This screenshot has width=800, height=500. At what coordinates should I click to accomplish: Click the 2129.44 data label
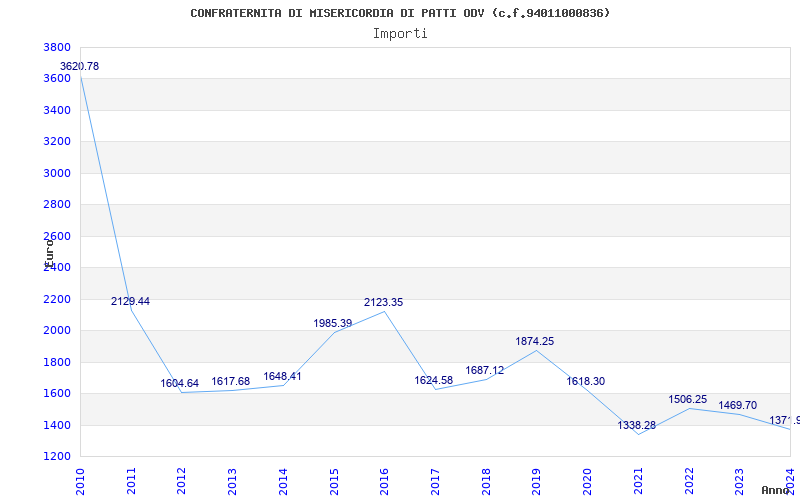131,302
